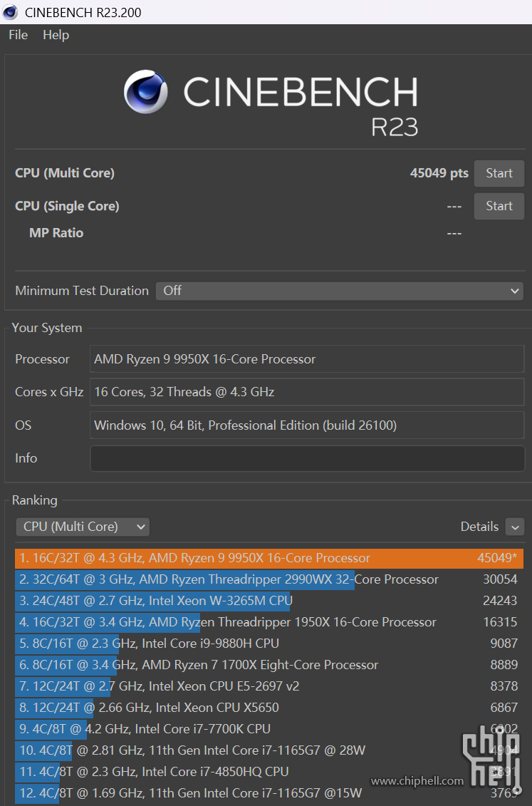Select the Xeon W-3265M ranking row

click(x=269, y=601)
